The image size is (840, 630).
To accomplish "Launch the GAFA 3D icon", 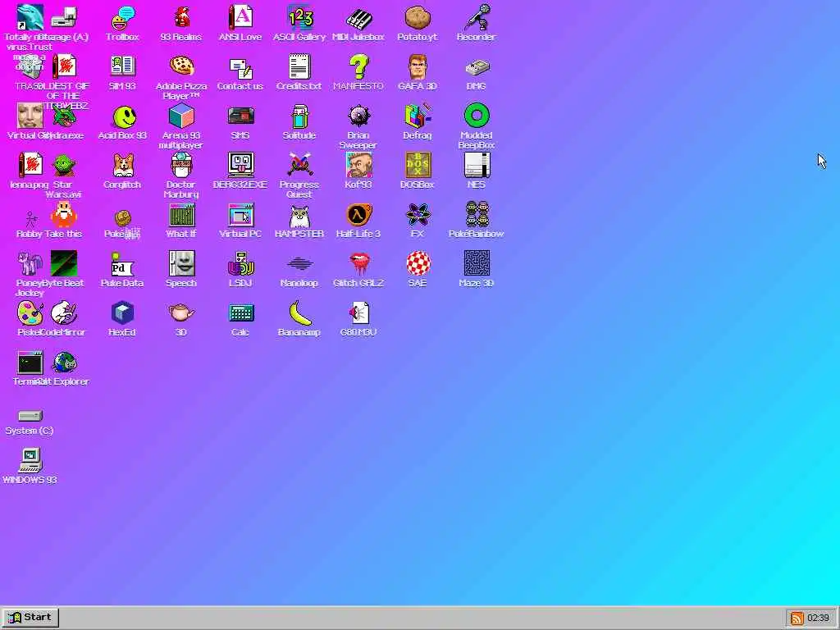I will tap(418, 66).
